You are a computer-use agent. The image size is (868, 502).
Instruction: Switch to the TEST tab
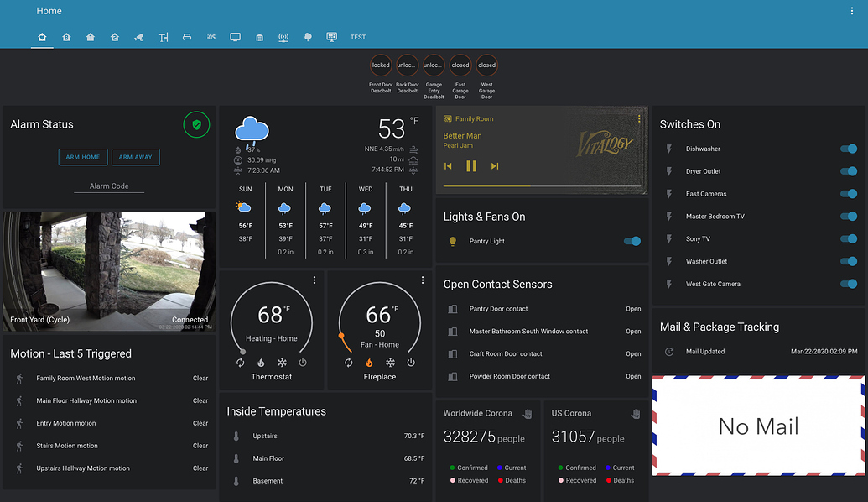[358, 37]
